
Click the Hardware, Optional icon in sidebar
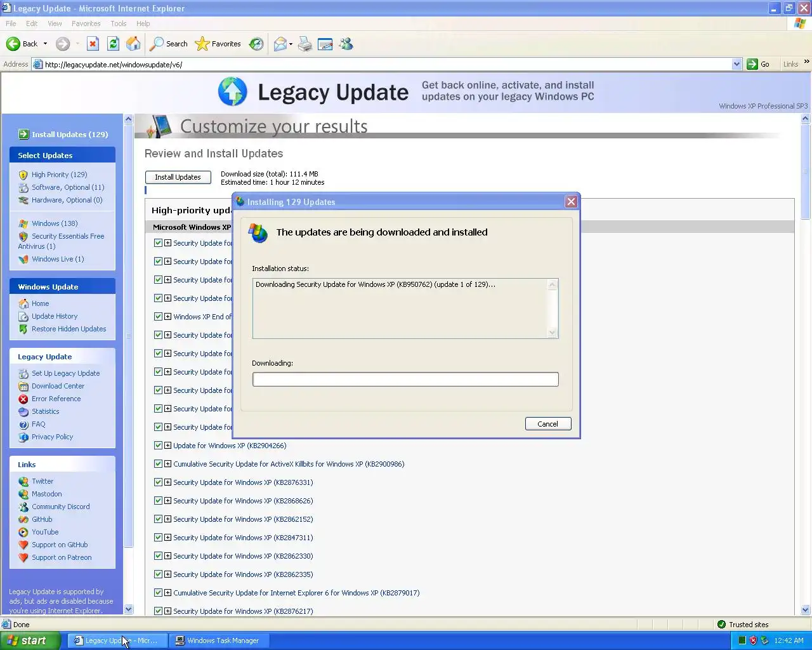23,200
